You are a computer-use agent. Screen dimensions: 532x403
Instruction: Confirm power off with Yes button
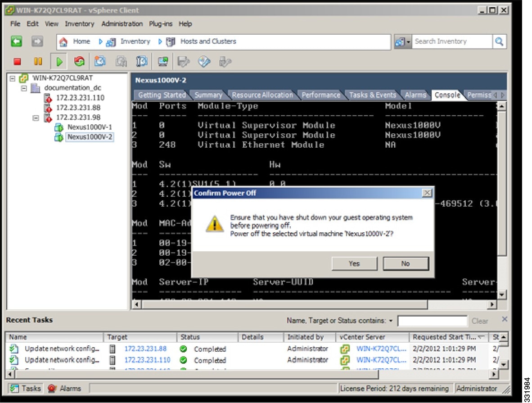coord(354,263)
